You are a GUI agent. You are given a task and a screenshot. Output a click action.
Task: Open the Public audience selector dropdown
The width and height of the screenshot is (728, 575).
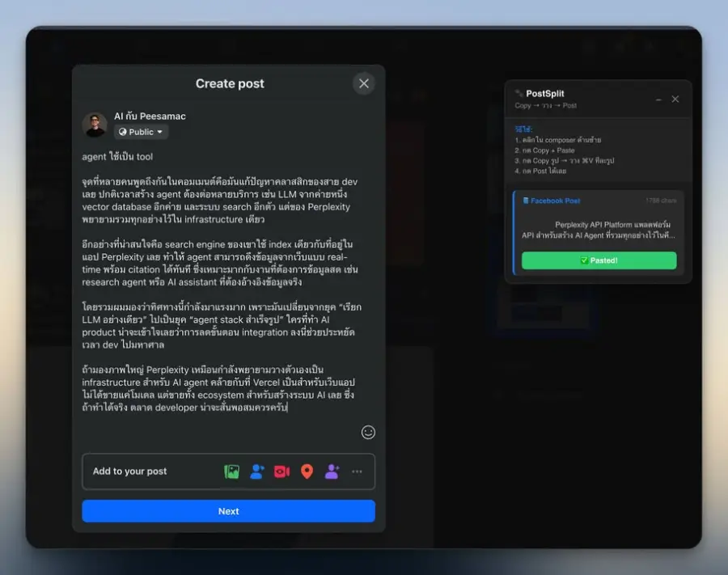pyautogui.click(x=141, y=132)
